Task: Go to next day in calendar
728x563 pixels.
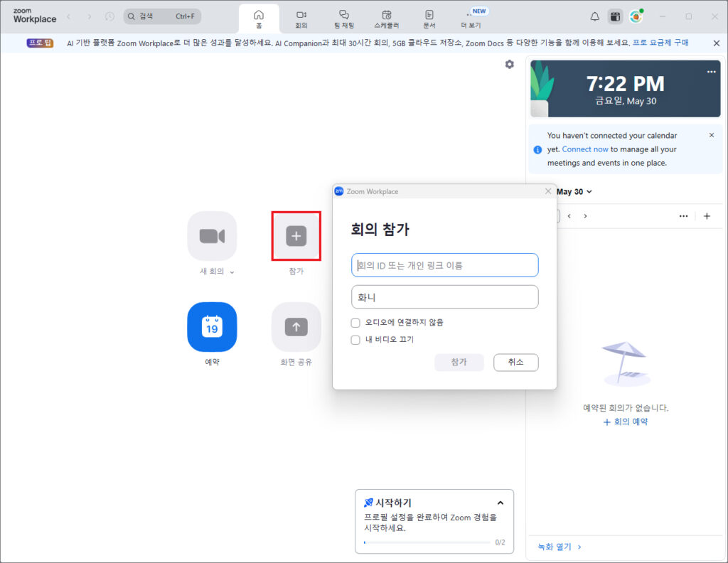Action: 585,216
